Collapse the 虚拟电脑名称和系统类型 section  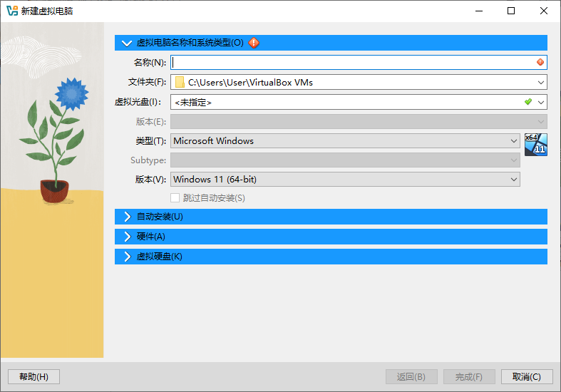click(127, 43)
